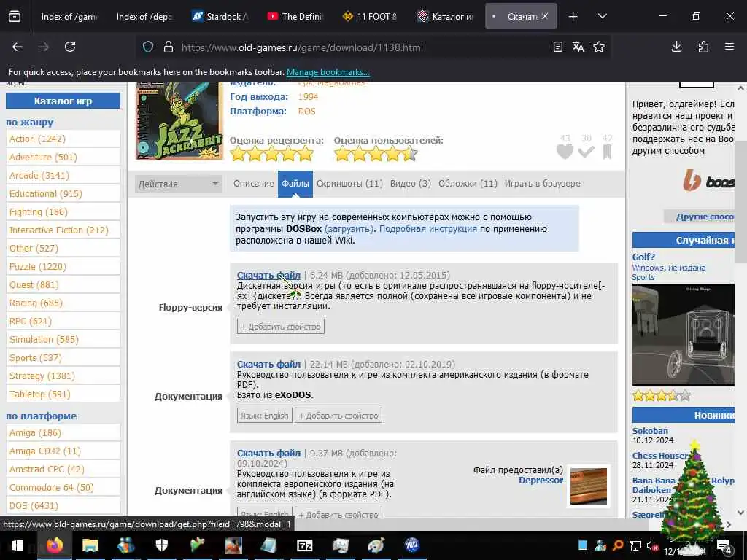747x560 pixels.
Task: Click Depressor's avatar thumbnail
Action: click(x=589, y=486)
